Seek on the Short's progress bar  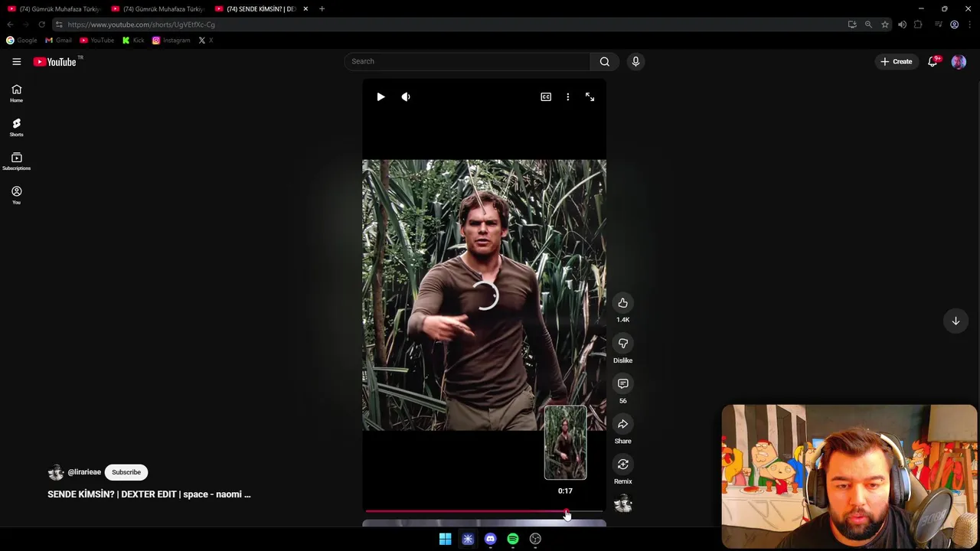click(484, 511)
